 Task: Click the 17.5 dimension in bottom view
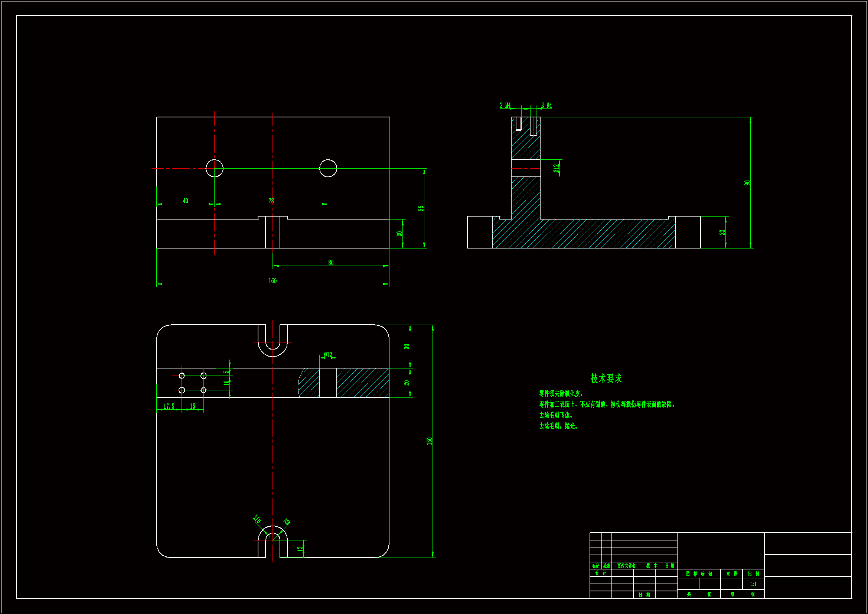click(x=169, y=406)
